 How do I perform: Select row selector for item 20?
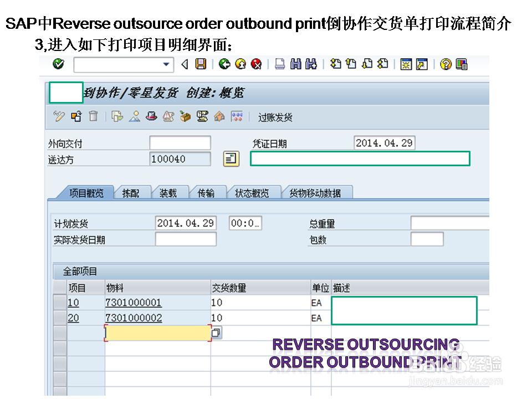click(x=60, y=318)
